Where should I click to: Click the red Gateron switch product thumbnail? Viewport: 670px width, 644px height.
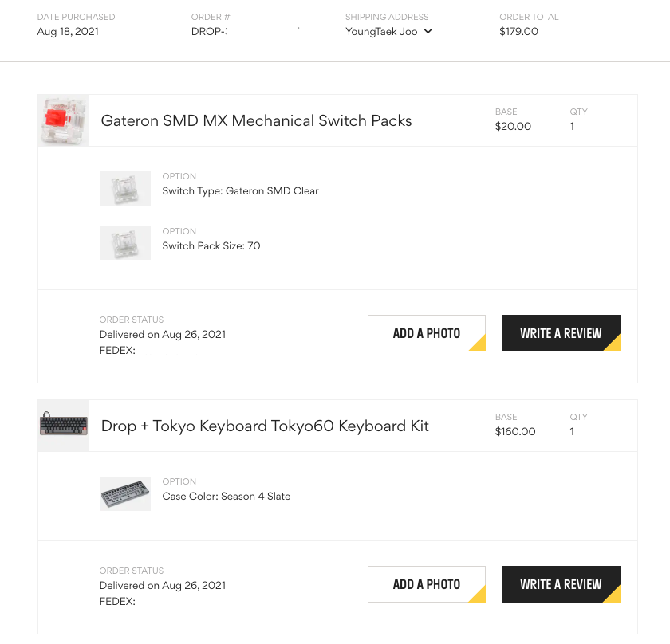coord(64,120)
